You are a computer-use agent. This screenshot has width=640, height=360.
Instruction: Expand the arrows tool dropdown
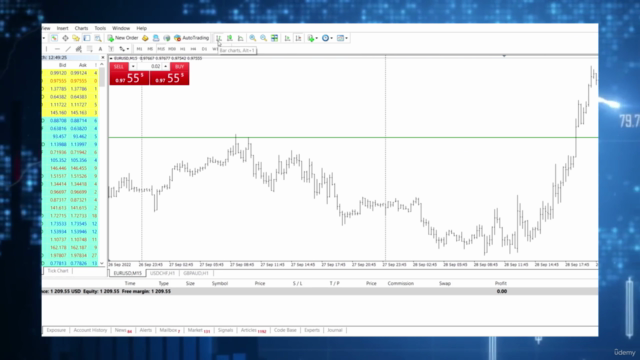pyautogui.click(x=128, y=49)
